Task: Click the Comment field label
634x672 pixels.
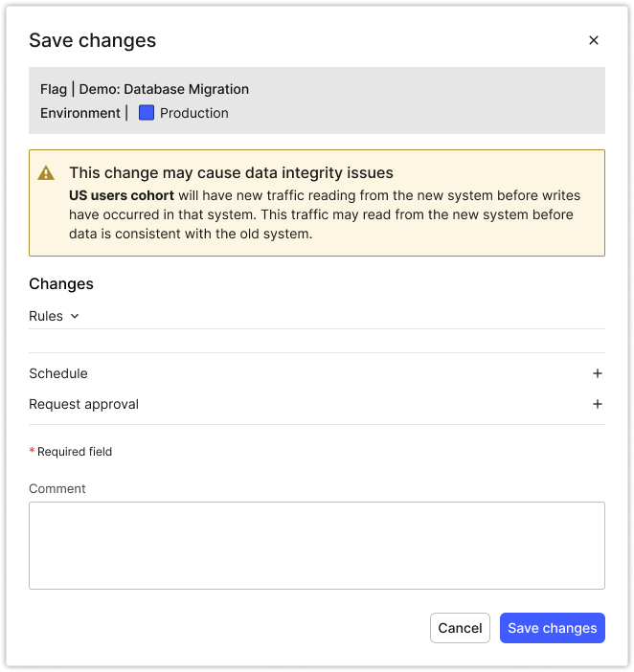Action: pos(57,488)
